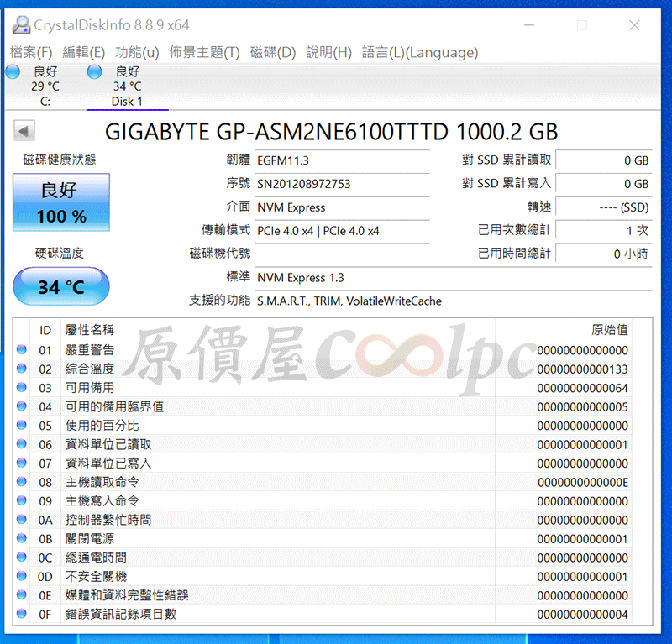Click the ID column header
Screen dimensions: 672x644
coord(45,330)
